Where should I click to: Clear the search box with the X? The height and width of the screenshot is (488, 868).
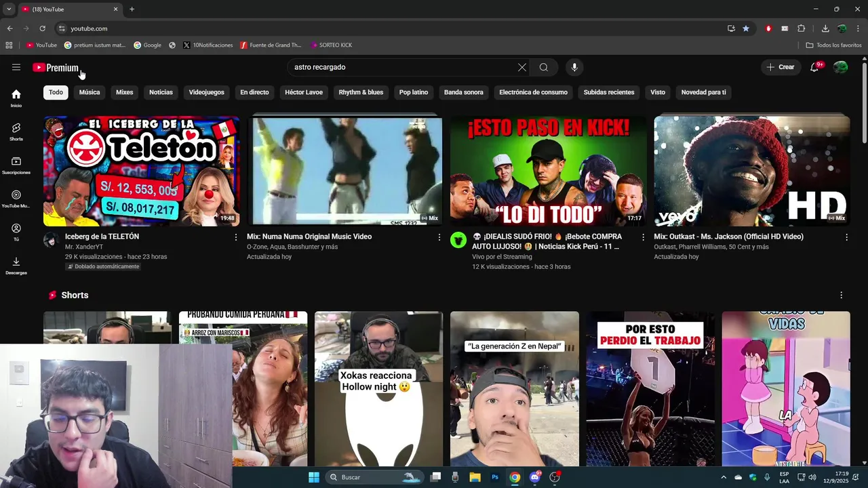point(521,67)
